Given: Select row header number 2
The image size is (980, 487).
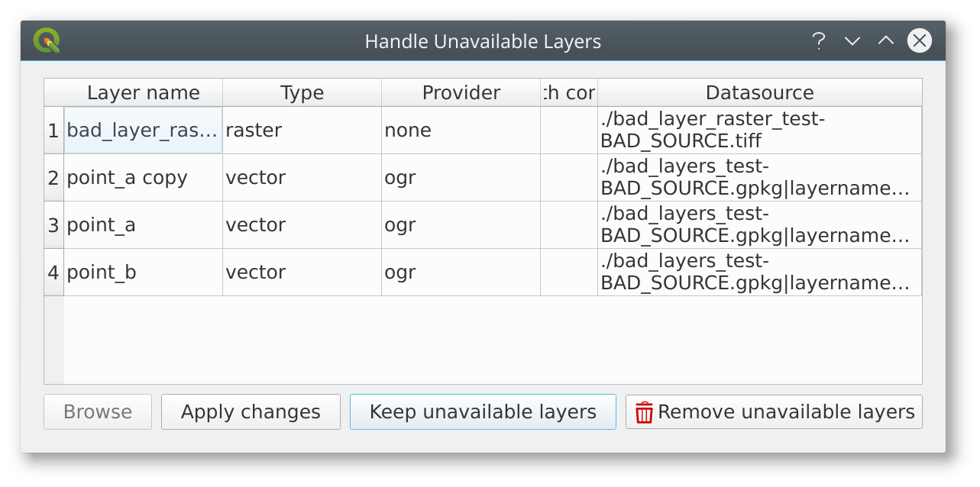Looking at the screenshot, I should click(x=53, y=178).
